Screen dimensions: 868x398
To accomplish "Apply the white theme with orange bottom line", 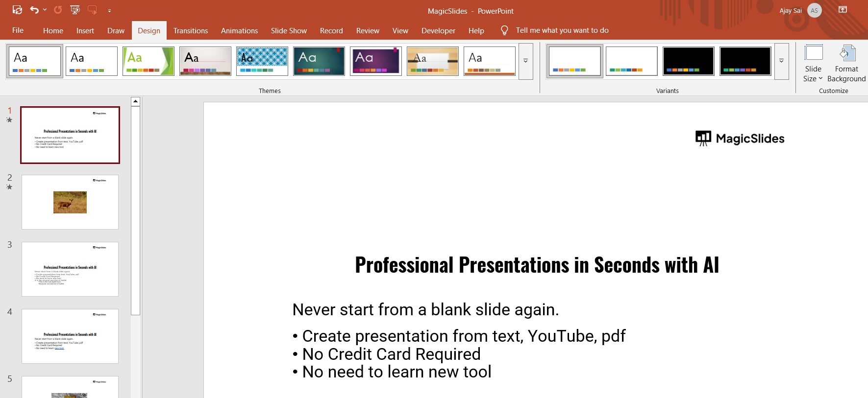I will (x=490, y=61).
